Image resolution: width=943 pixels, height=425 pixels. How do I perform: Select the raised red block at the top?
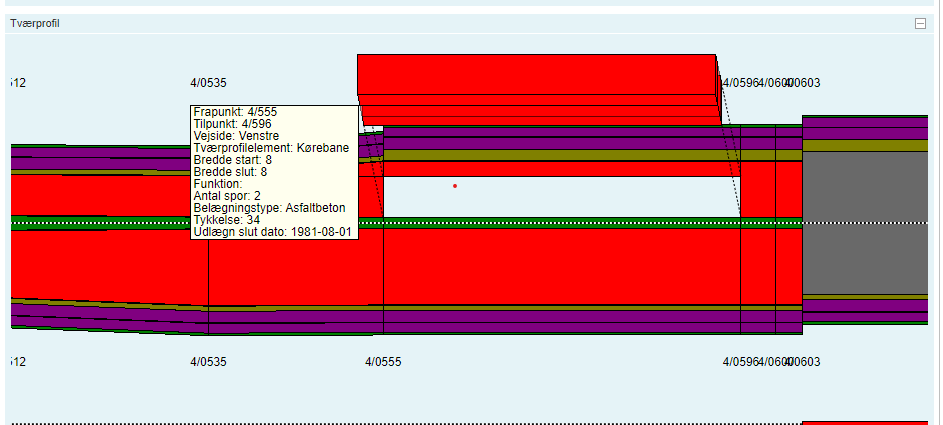(x=537, y=75)
